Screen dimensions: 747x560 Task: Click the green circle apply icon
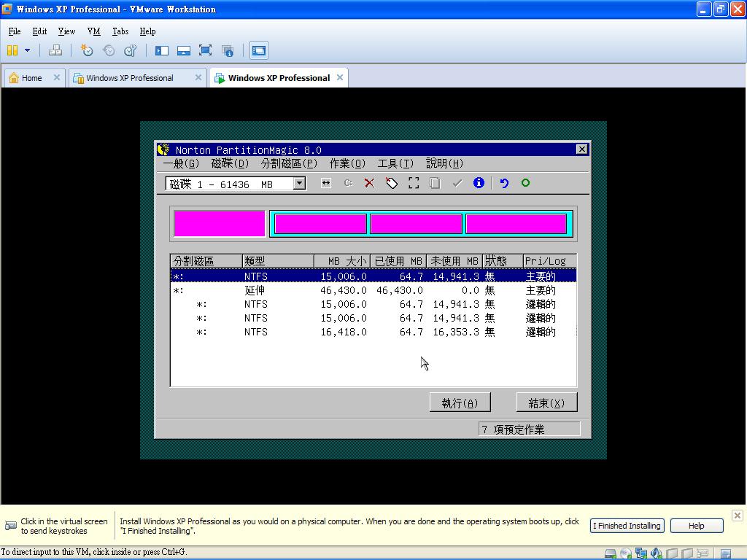click(525, 183)
